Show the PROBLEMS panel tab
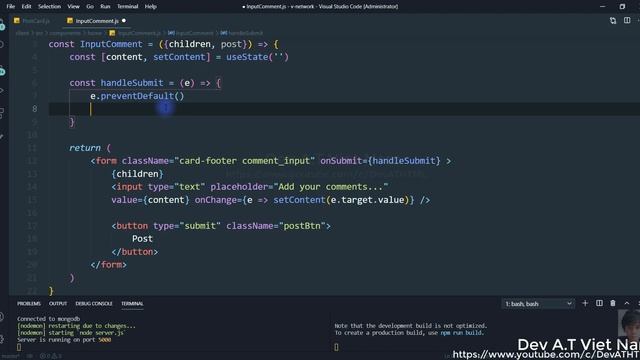Image resolution: width=640 pixels, height=360 pixels. click(x=29, y=304)
